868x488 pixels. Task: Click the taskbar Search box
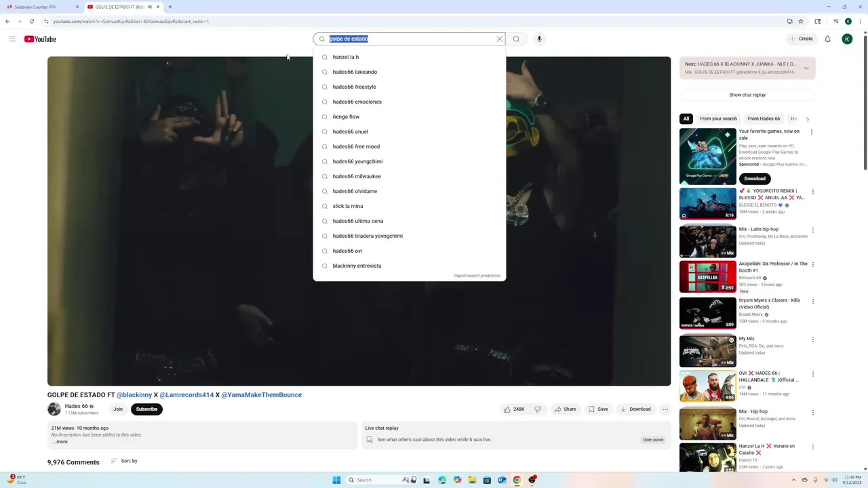(382, 480)
